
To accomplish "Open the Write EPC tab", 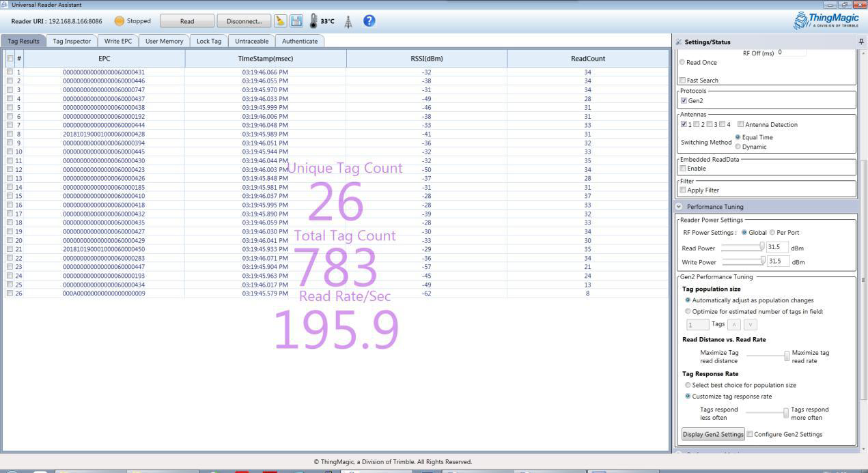I will click(117, 41).
